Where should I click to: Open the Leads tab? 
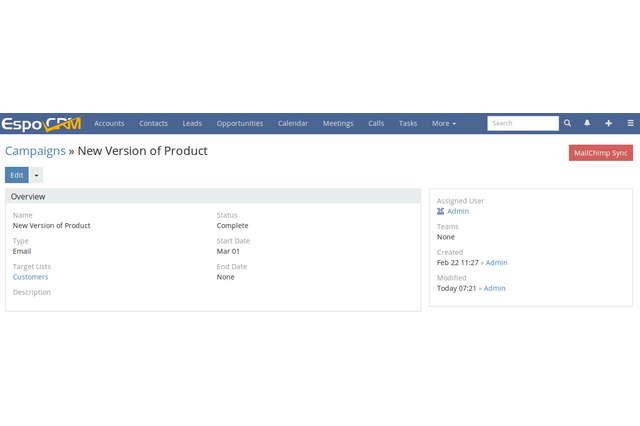[x=192, y=123]
